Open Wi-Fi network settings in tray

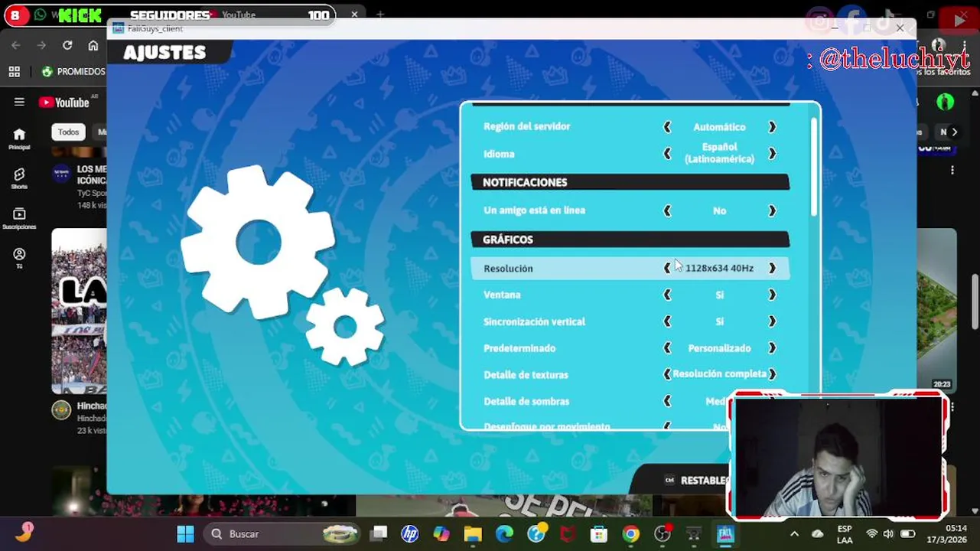[871, 534]
